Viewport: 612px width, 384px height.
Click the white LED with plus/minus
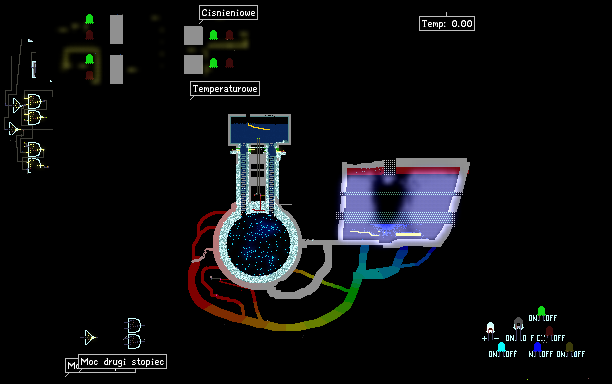490,328
